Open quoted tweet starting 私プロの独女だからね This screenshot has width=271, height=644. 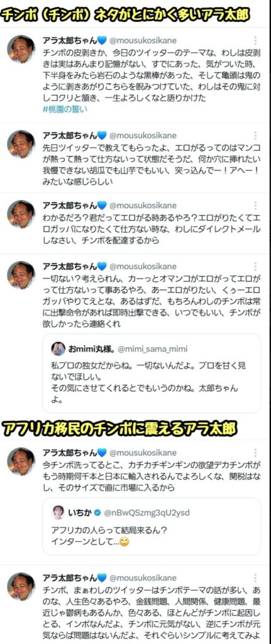[x=152, y=372]
